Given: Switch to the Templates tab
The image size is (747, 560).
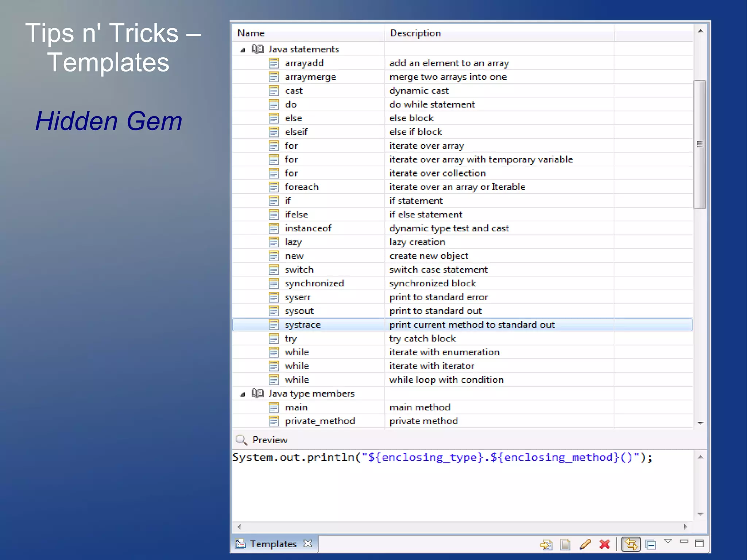Looking at the screenshot, I should click(x=273, y=544).
